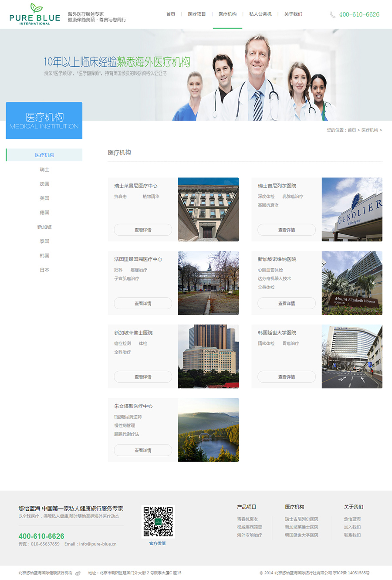Open 瑞士吉尼列尔医院 footer link
Image resolution: width=392 pixels, height=580 pixels.
301,519
